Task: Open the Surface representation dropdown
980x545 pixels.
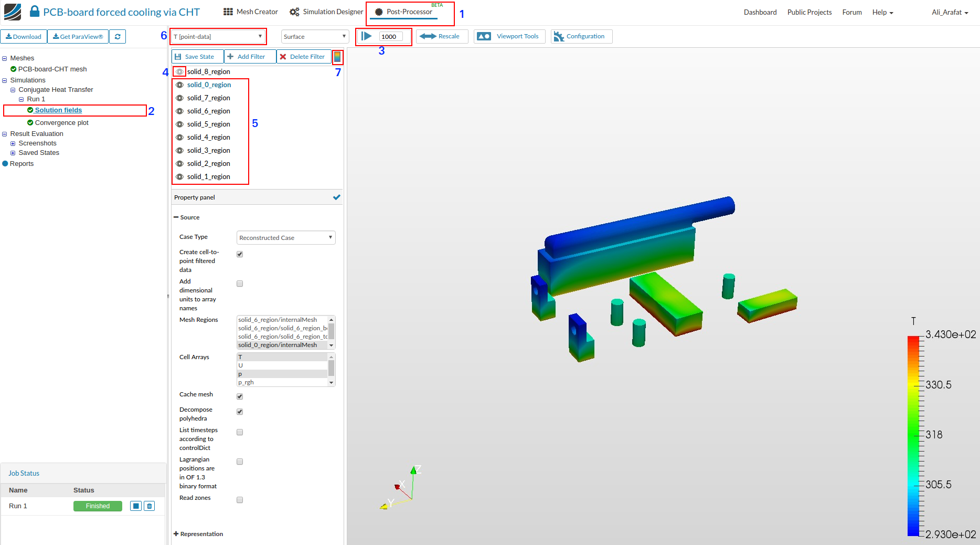Action: [315, 37]
